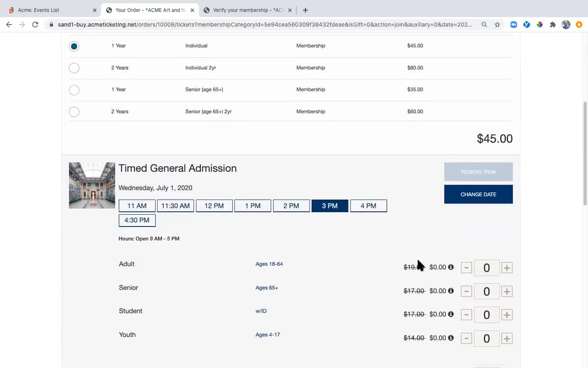Decrease Senior ticket quantity
The width and height of the screenshot is (588, 368).
(466, 291)
